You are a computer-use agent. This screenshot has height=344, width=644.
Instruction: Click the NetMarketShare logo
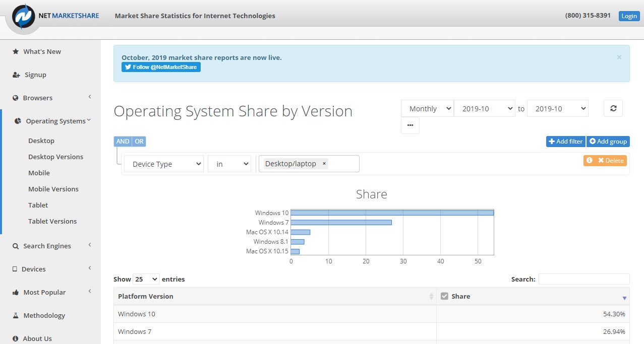point(55,16)
